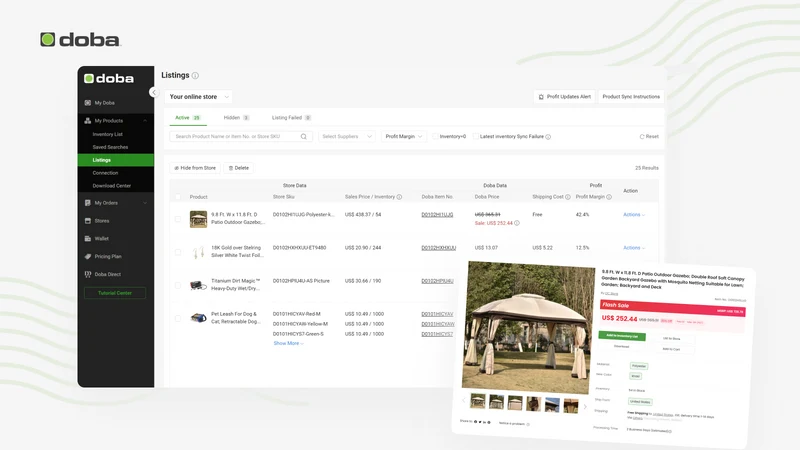Click the Titanium Dirt Magic product image
Viewport: 800px width, 450px height.
click(x=198, y=285)
